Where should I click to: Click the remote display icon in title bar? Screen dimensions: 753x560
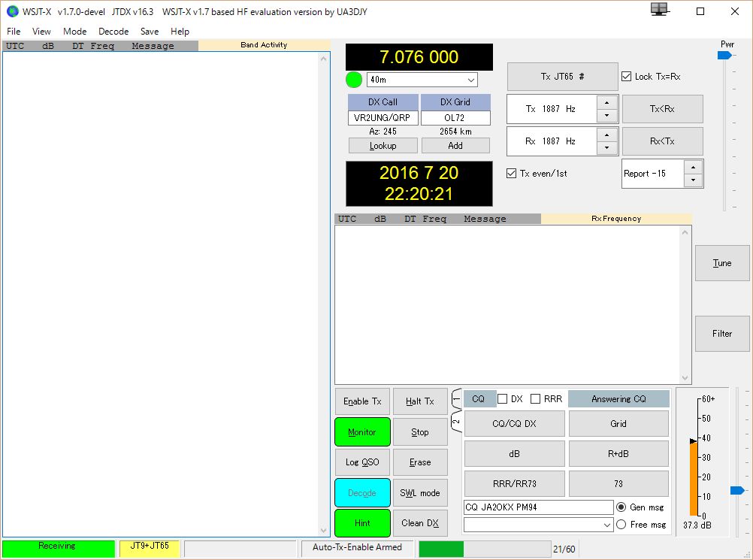(x=659, y=9)
